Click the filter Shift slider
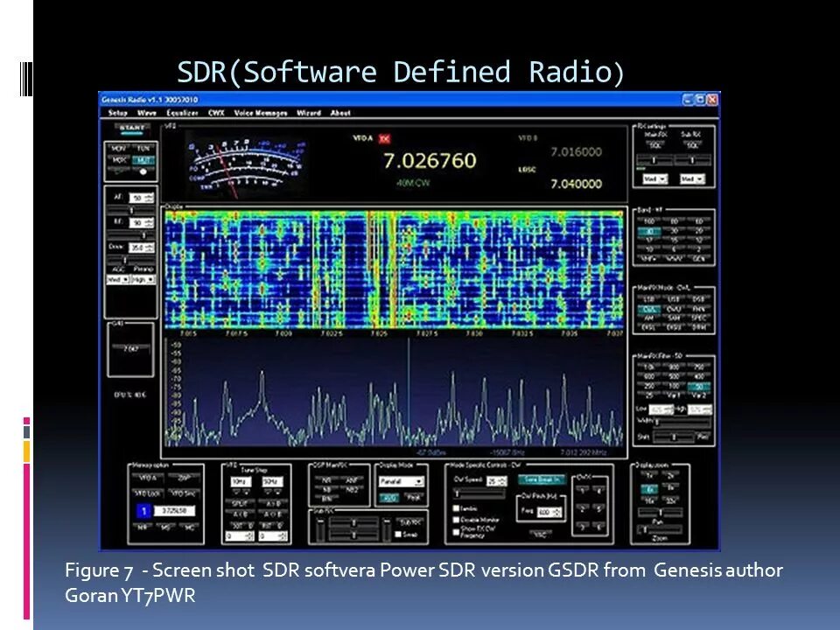 coord(675,437)
